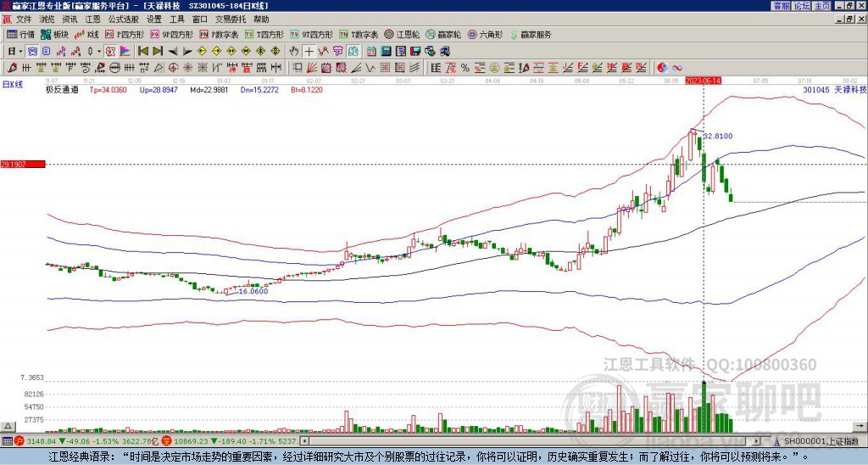Click the 客服 customer service link

click(782, 6)
